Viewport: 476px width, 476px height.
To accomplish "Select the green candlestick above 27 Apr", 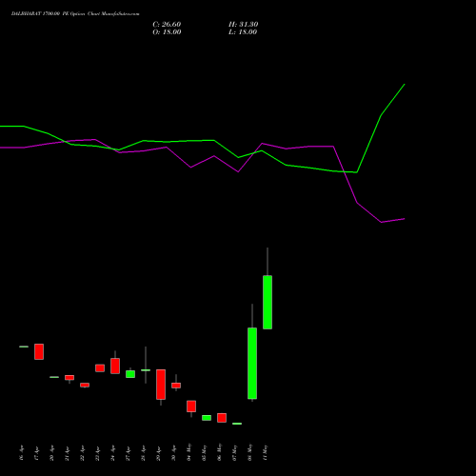I will pyautogui.click(x=130, y=374).
